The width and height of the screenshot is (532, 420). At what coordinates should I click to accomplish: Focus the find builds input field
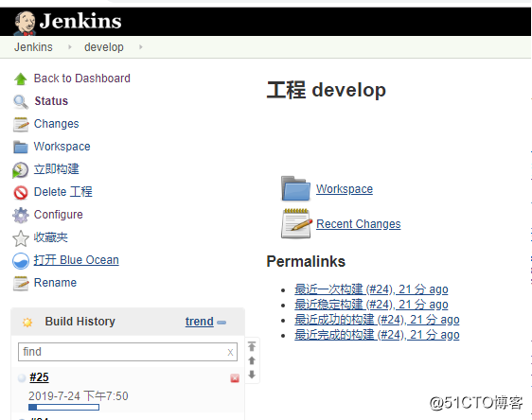pos(128,352)
